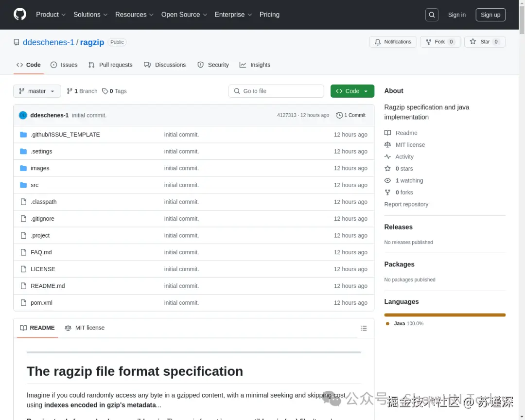Image resolution: width=525 pixels, height=420 pixels.
Task: Open the 1 Branch link
Action: [x=82, y=91]
